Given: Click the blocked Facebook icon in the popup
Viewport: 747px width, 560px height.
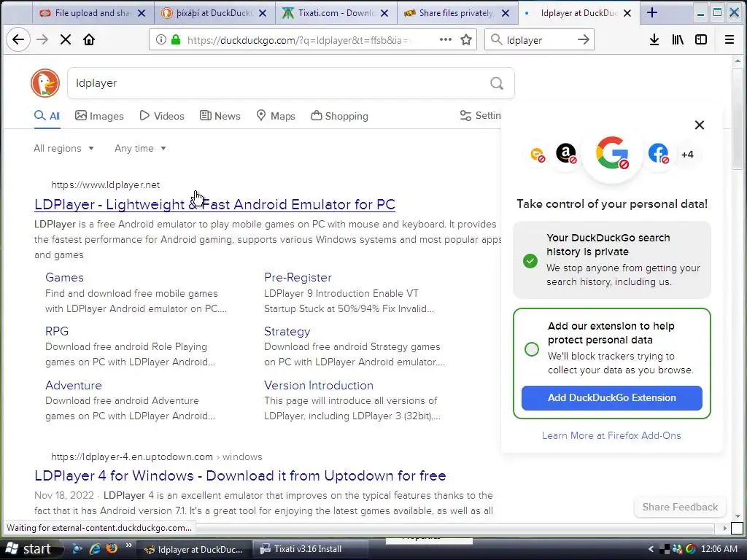Looking at the screenshot, I should 659,153.
